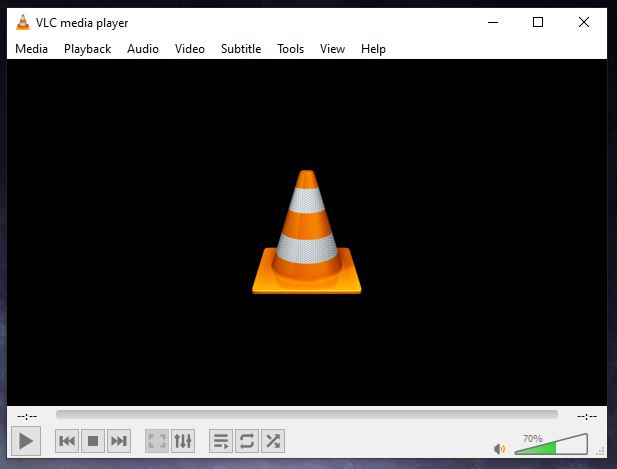Skip to next media track
617x469 pixels.
(119, 441)
